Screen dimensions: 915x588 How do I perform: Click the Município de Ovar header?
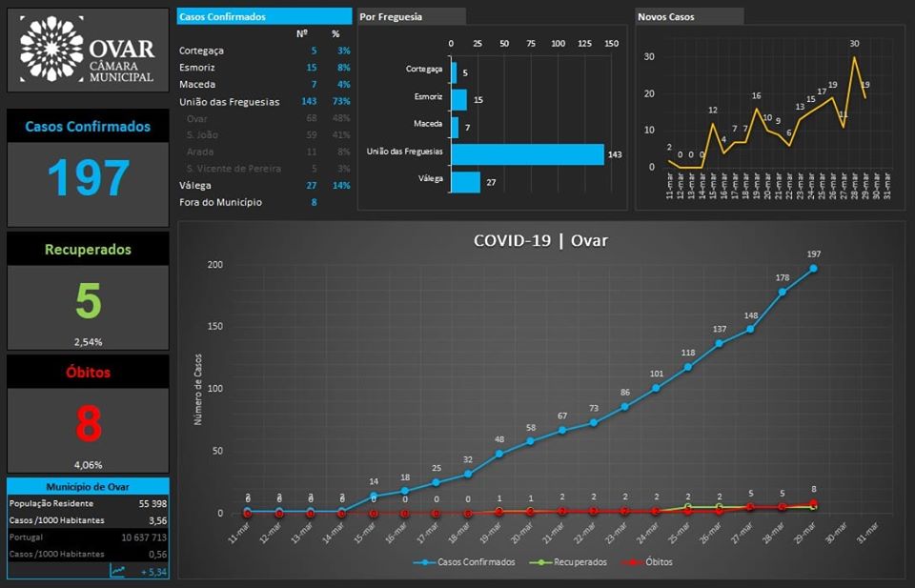88,486
